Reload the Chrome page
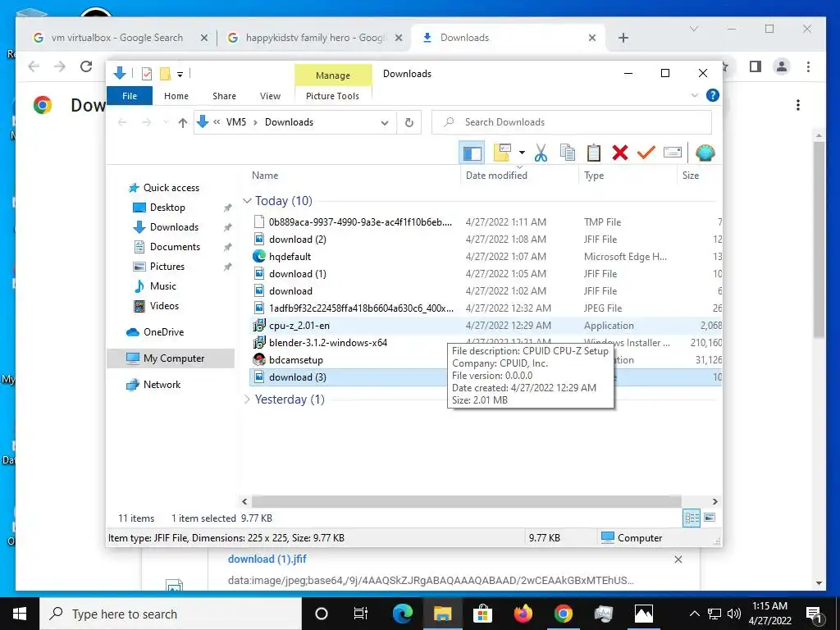 click(85, 67)
